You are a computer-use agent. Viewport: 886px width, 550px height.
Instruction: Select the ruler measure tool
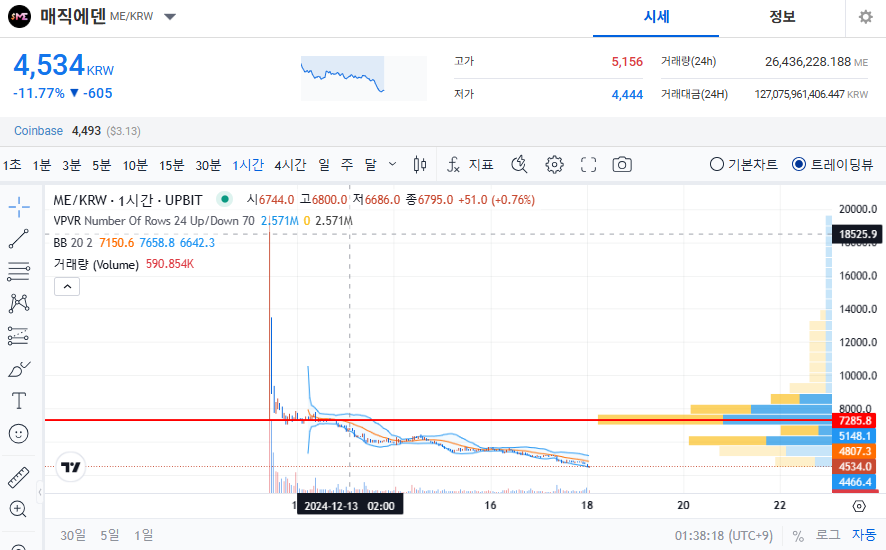(19, 478)
